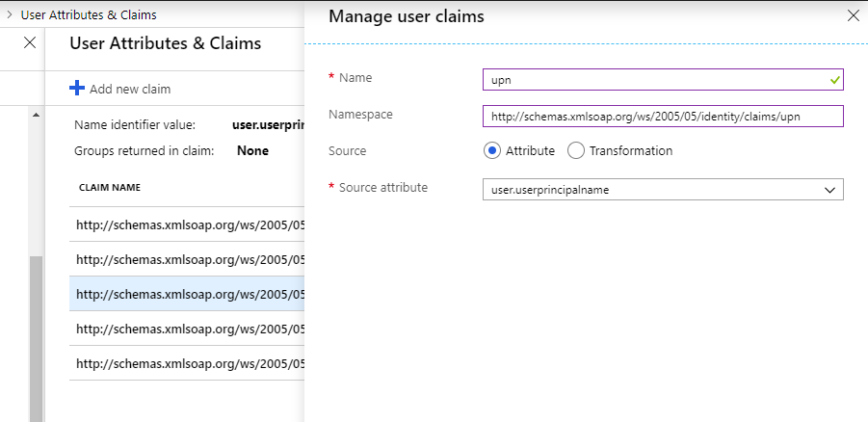
Task: Click the plus icon beside Add new claim
Action: pos(77,88)
